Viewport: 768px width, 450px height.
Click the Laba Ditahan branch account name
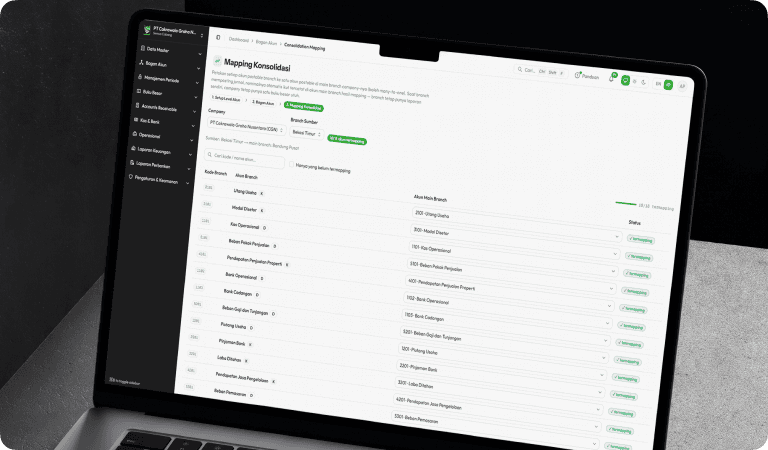pos(229,359)
